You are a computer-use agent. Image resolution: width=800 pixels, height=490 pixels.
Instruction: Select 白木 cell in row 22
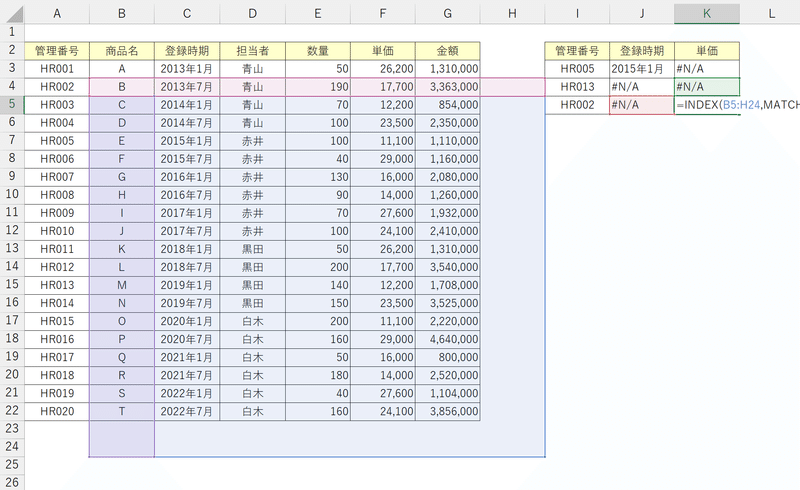(x=253, y=411)
